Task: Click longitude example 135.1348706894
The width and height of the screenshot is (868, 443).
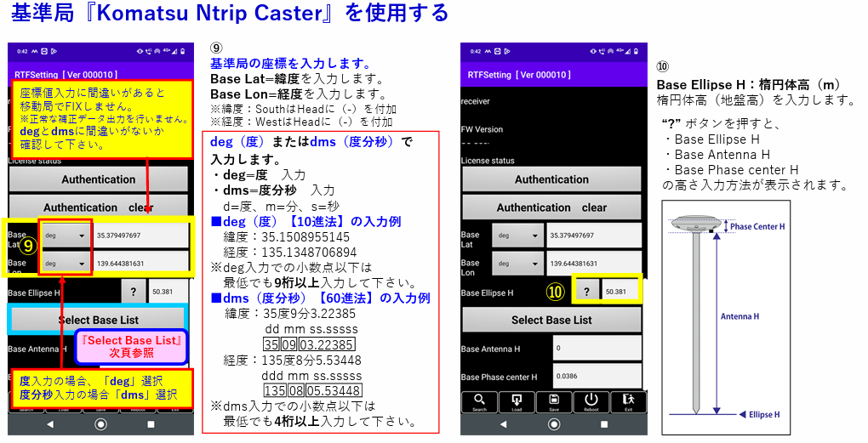Action: coord(310,253)
